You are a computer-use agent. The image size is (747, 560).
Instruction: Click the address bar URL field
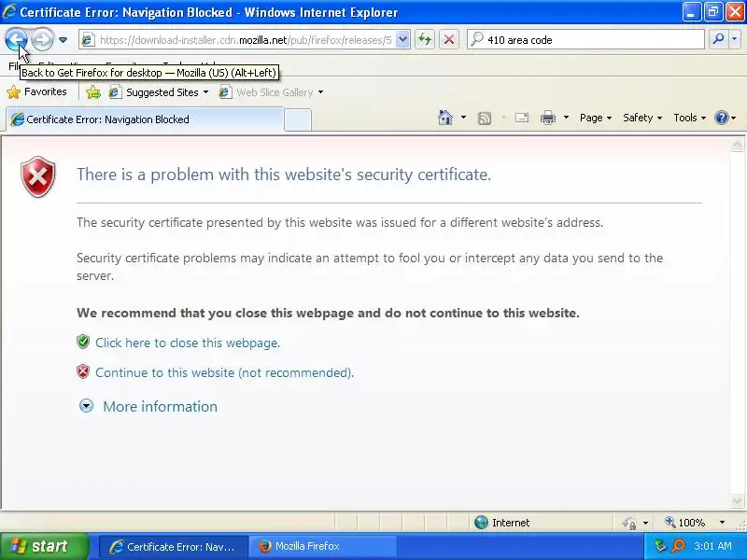245,40
